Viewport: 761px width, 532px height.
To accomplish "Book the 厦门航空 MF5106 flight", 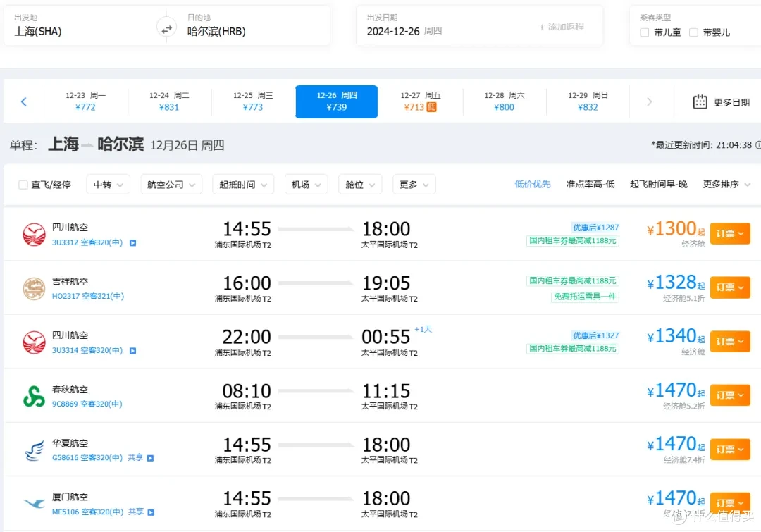I will (x=730, y=503).
